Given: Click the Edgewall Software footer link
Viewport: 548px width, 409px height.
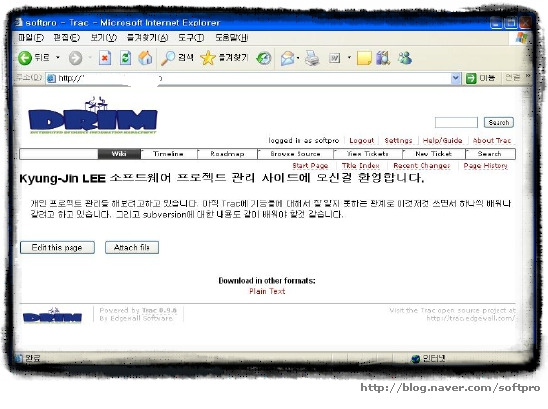Looking at the screenshot, I should point(142,318).
